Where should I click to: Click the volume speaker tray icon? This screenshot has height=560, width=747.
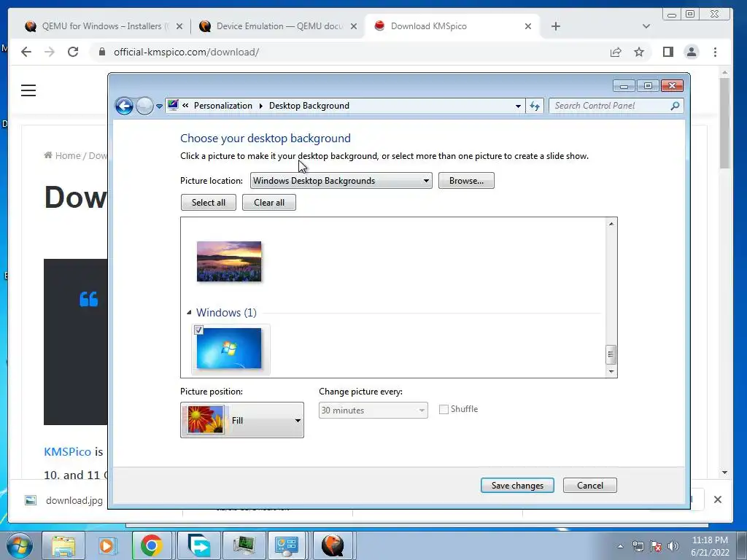[673, 546]
